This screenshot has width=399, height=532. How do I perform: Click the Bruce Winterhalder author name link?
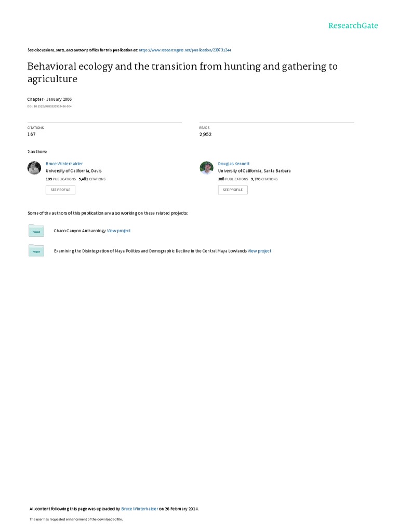64,164
